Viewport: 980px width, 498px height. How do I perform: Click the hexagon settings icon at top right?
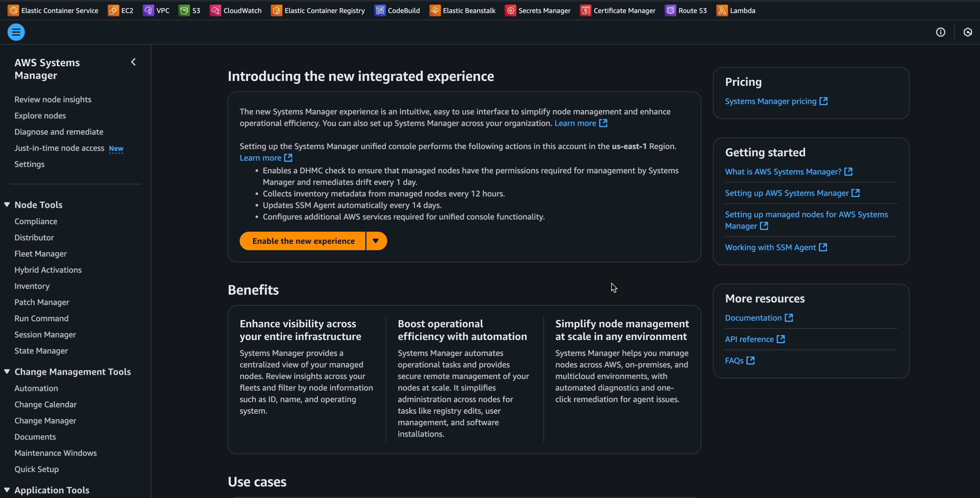pyautogui.click(x=967, y=32)
